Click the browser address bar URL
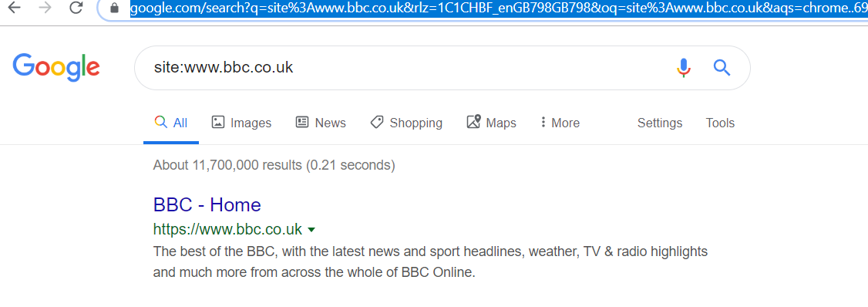The image size is (868, 307). pyautogui.click(x=498, y=8)
